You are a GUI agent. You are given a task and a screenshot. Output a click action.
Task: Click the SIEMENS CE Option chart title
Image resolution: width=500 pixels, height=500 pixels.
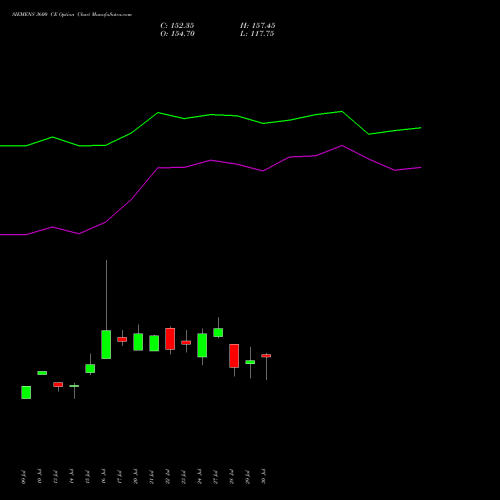tap(72, 15)
